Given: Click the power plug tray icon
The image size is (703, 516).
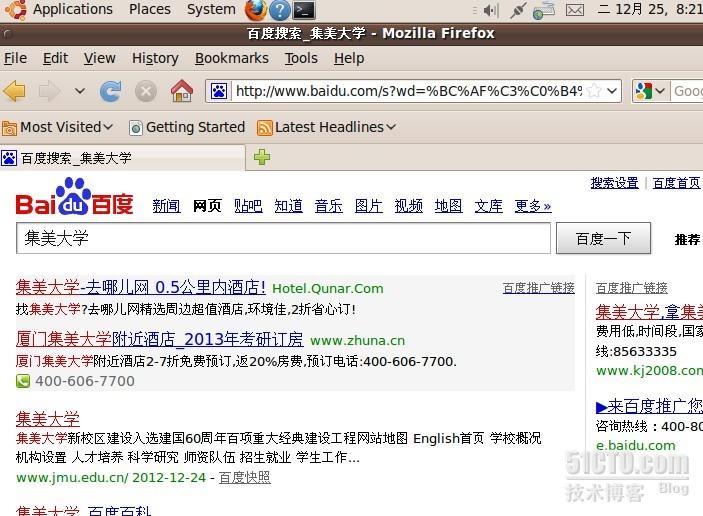Looking at the screenshot, I should click(518, 10).
